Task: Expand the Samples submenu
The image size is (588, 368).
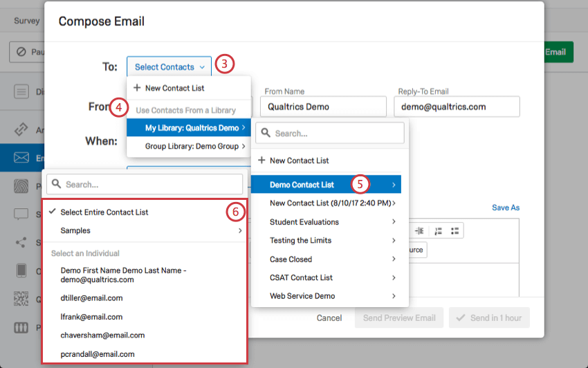Action: click(x=145, y=231)
